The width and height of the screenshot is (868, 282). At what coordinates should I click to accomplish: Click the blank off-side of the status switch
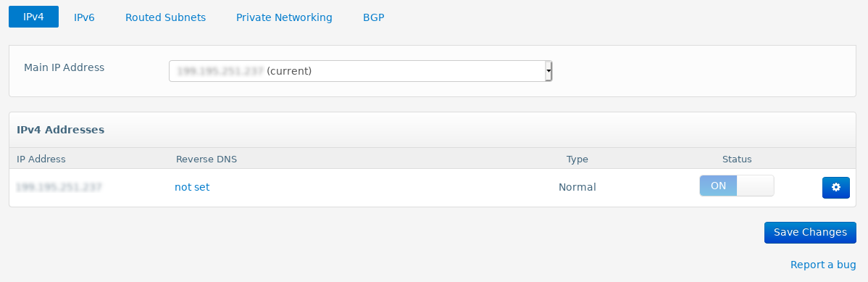point(756,186)
